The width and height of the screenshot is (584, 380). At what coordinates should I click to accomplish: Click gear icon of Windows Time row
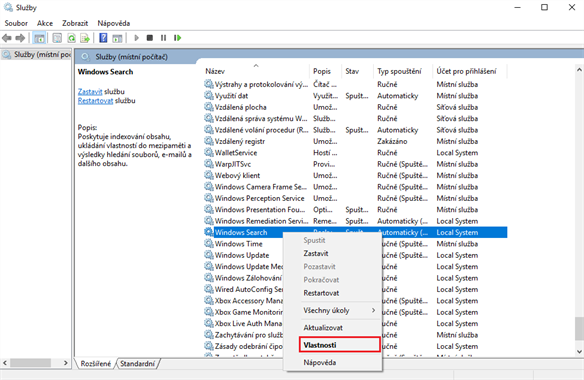[209, 244]
